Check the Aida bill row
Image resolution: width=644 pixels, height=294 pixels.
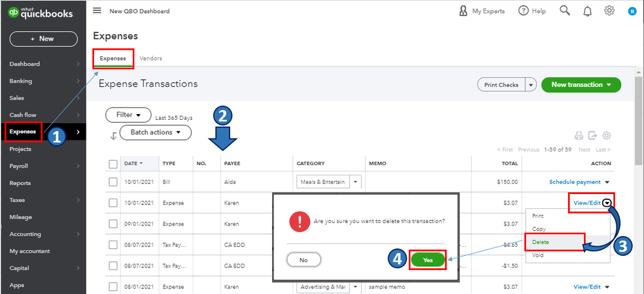(x=113, y=182)
